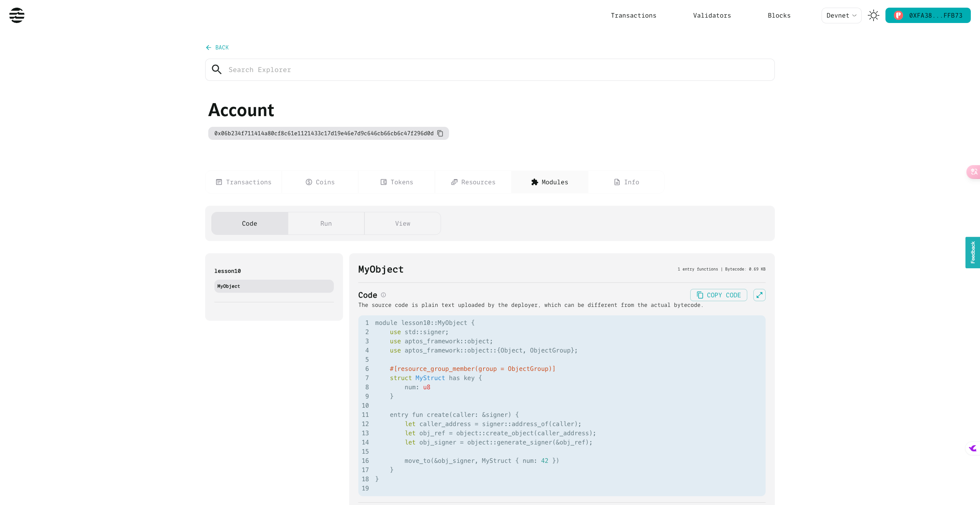Click the 'move_to(&obj_signer' code line
The image size is (980, 505).
click(482, 461)
